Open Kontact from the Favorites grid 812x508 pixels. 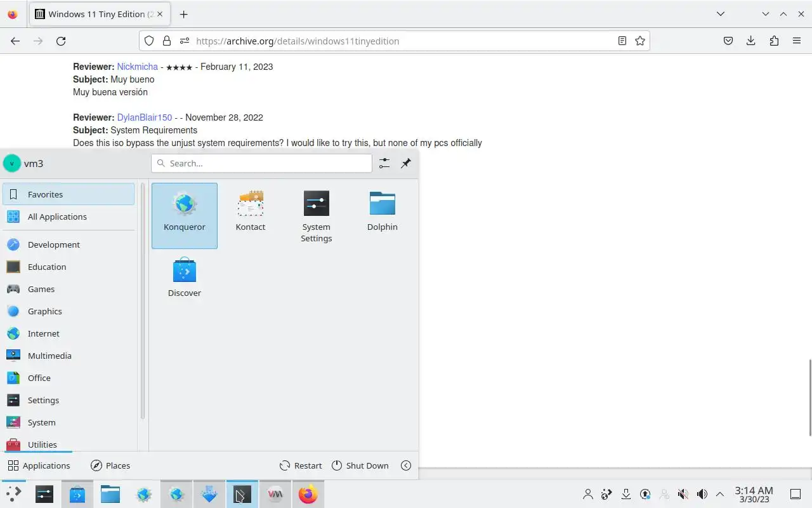click(251, 215)
